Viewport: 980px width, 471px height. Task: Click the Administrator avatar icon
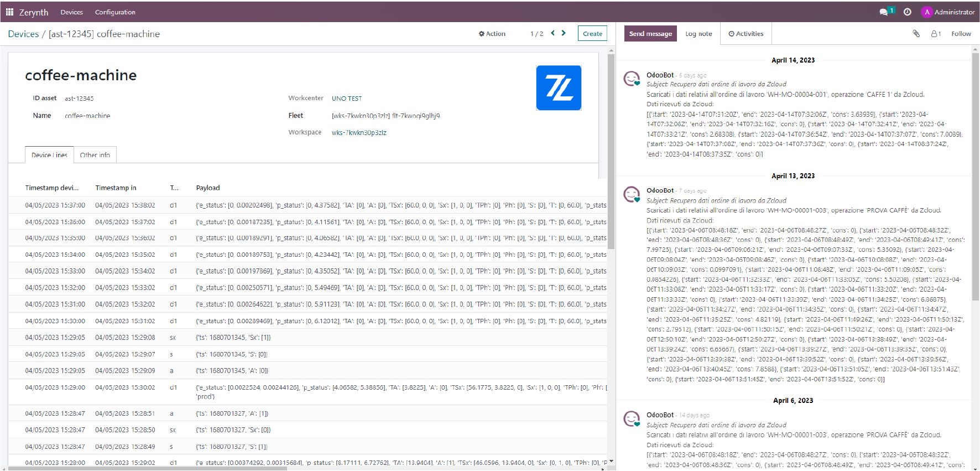927,12
